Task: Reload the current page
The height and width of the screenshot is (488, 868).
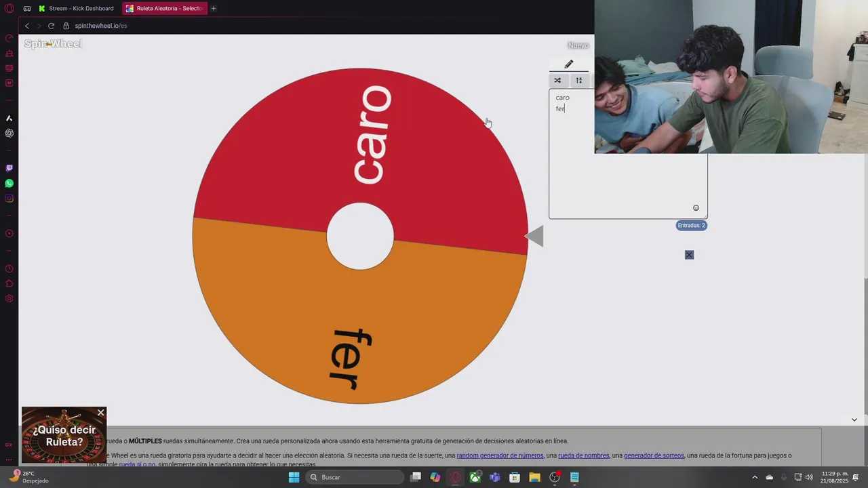Action: [51, 26]
